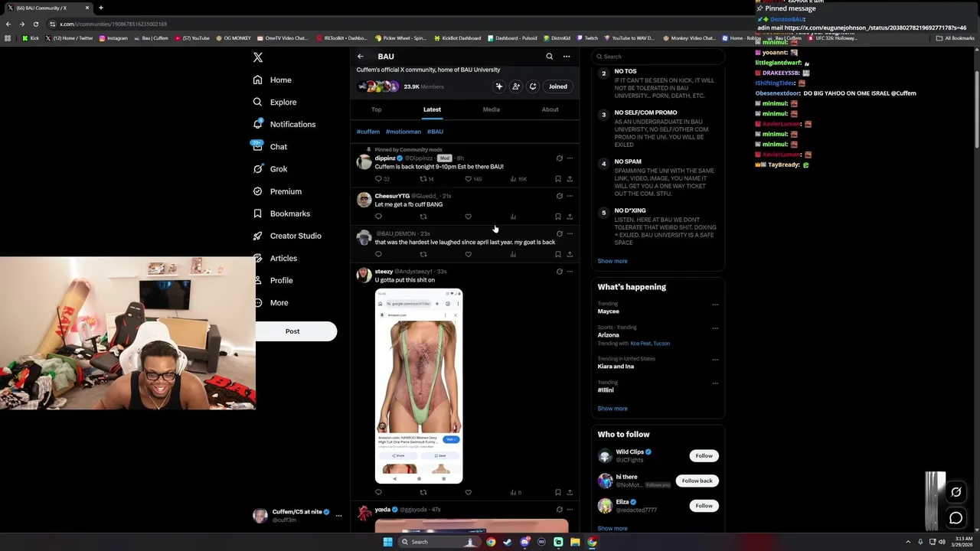Focus the X Search input field
Image resolution: width=980 pixels, height=551 pixels.
tap(658, 57)
